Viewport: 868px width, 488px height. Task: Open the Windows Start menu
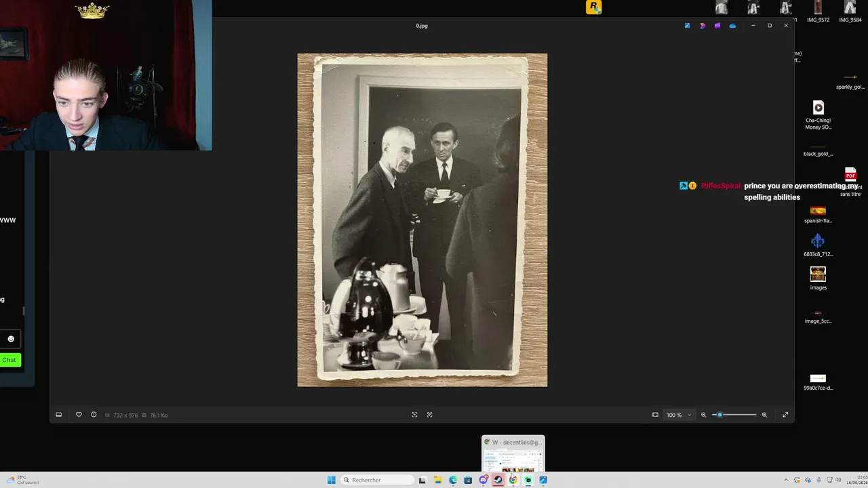click(x=331, y=480)
